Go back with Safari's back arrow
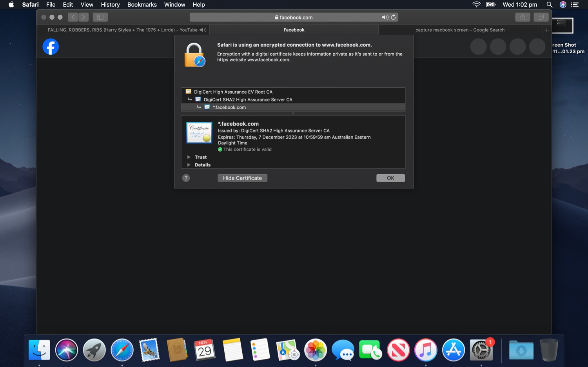Viewport: 588px width, 367px height. 73,17
